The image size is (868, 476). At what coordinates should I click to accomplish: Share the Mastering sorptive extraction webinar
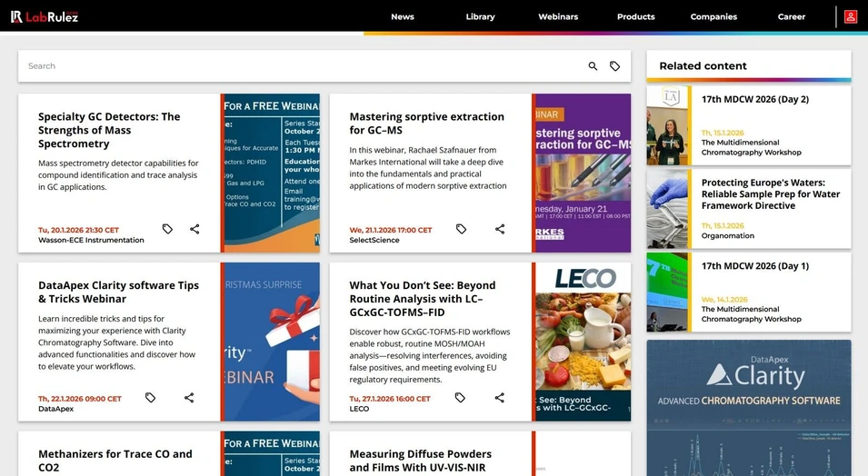point(500,229)
